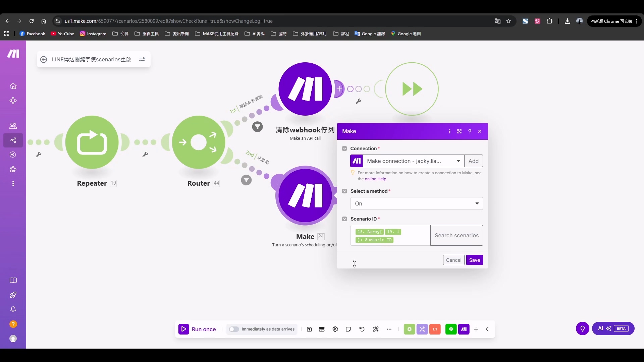The image size is (644, 362).
Task: Click Save in the Make dialog
Action: (474, 260)
